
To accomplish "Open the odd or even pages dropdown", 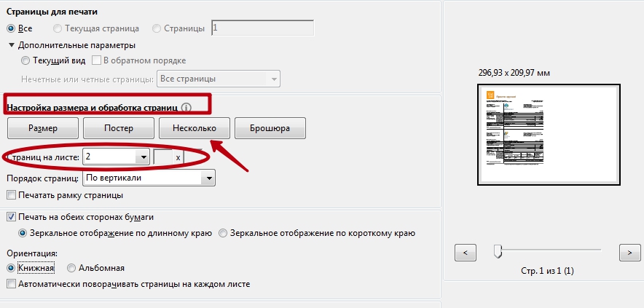I will click(x=273, y=79).
